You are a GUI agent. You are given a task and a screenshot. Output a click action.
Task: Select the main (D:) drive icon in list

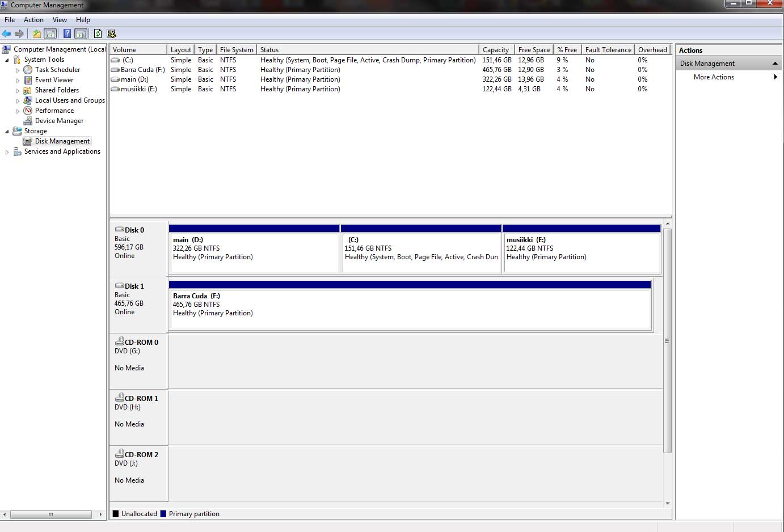(115, 79)
